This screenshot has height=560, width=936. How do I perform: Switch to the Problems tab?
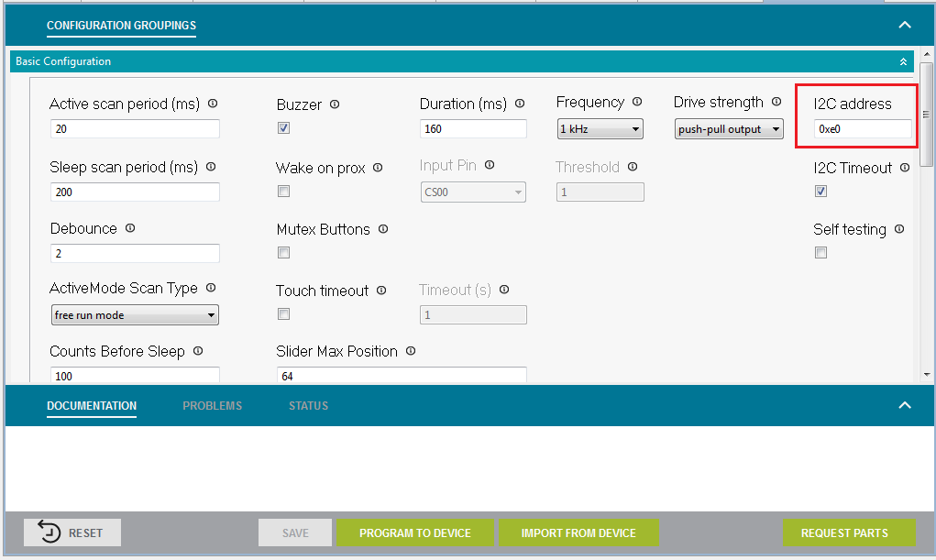pos(212,406)
